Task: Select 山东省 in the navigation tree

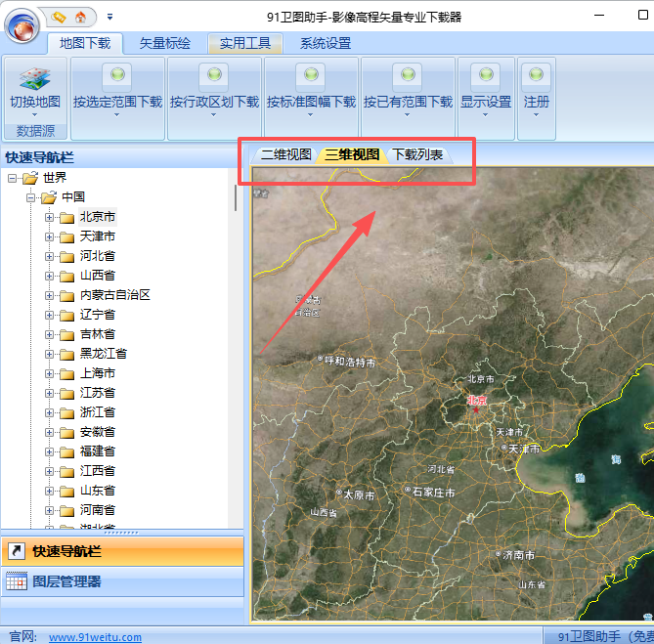Action: (x=98, y=491)
